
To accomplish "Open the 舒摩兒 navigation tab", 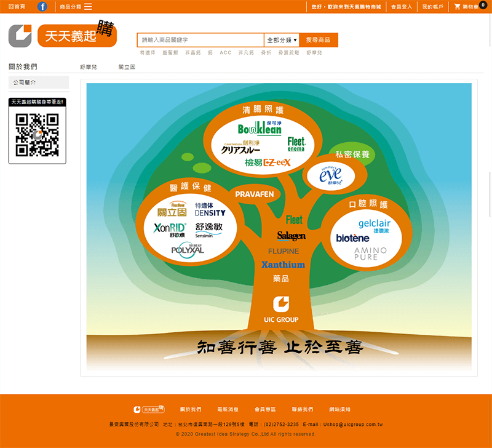I will [x=89, y=67].
